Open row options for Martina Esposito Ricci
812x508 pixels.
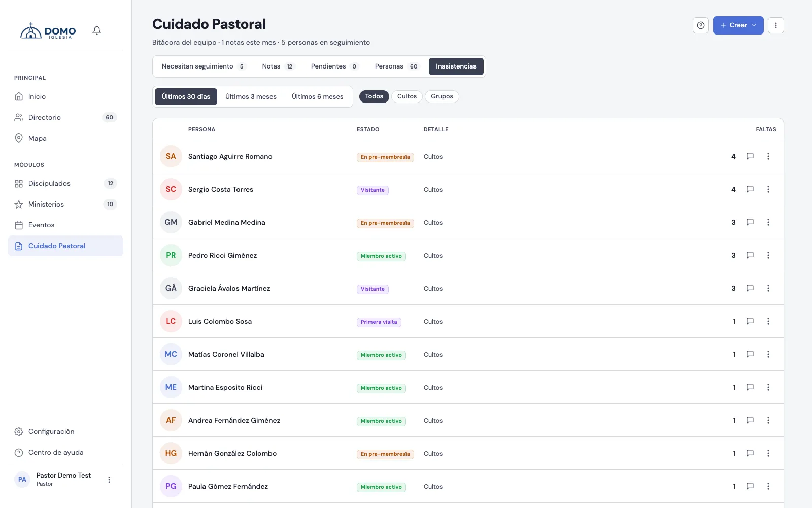pyautogui.click(x=768, y=387)
